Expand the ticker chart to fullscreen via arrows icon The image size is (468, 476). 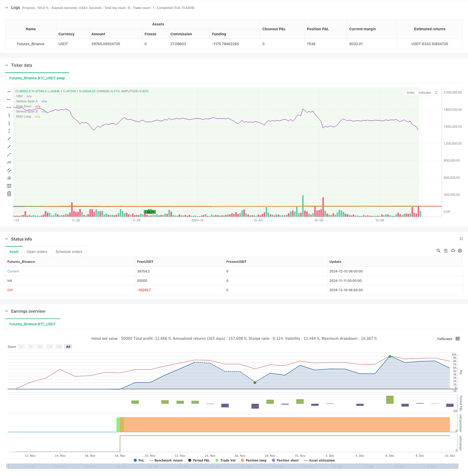click(436, 92)
